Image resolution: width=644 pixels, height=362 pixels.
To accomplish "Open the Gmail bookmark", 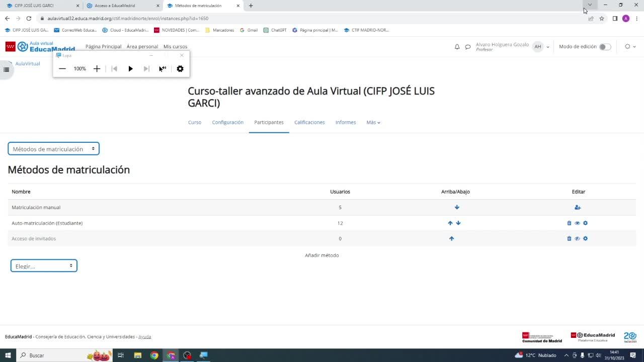I will (249, 30).
